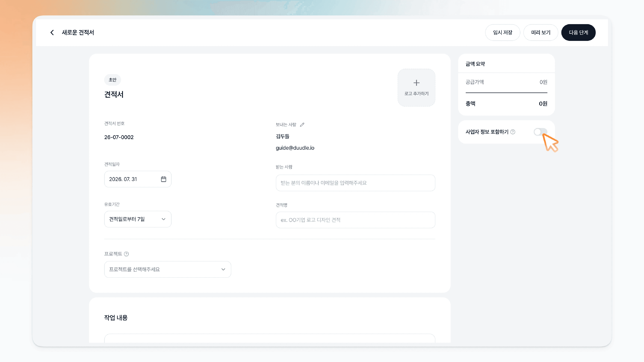Click the 받는 사람 input field
644x362 pixels.
(356, 183)
